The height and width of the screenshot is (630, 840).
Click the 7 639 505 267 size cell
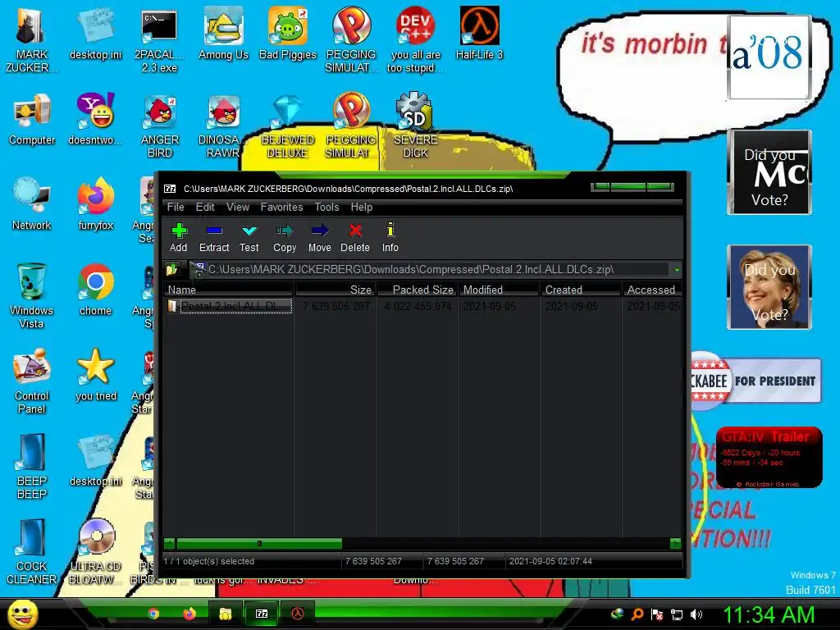[336, 307]
